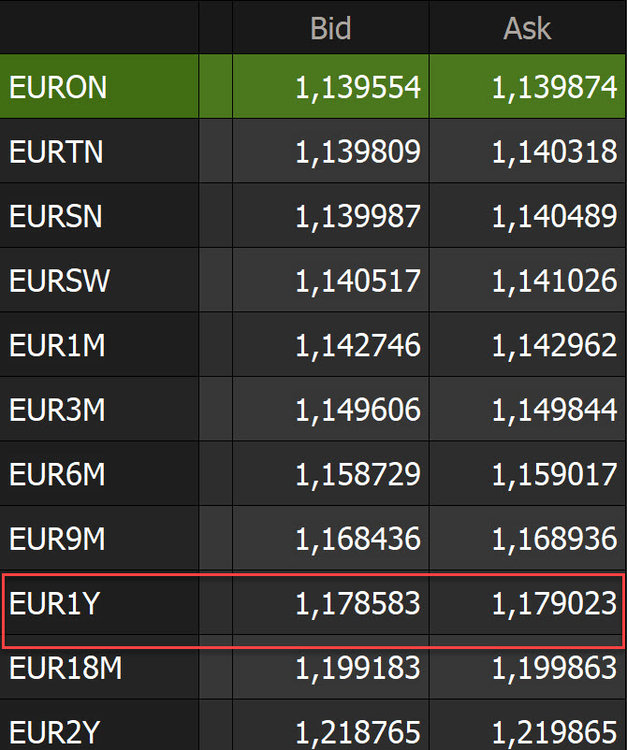Select the EUR9M instrument name
The width and height of the screenshot is (627, 750).
57,539
